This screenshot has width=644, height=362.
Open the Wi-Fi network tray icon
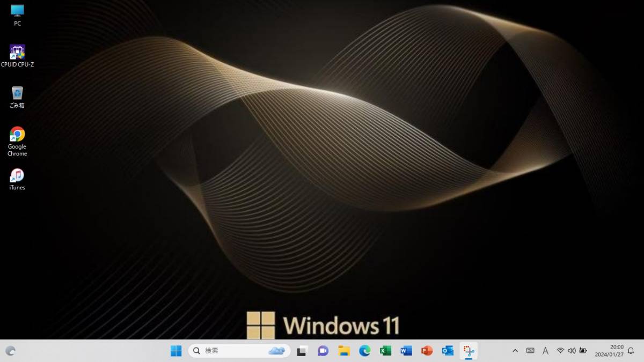pyautogui.click(x=560, y=351)
